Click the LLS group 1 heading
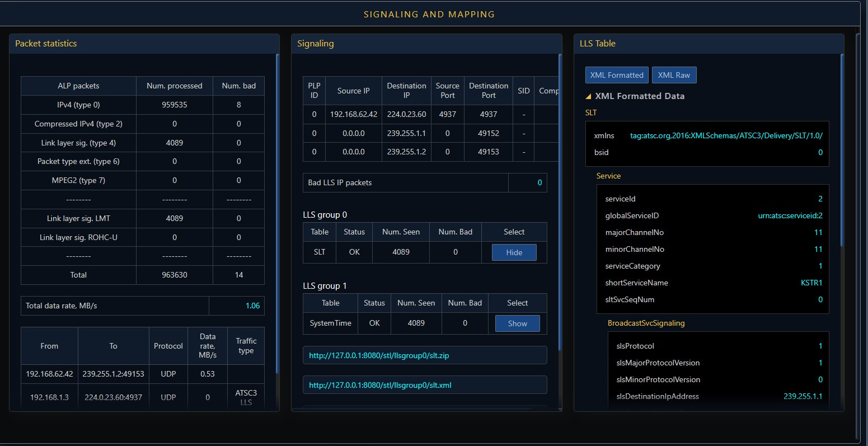The height and width of the screenshot is (446, 868). [x=325, y=286]
